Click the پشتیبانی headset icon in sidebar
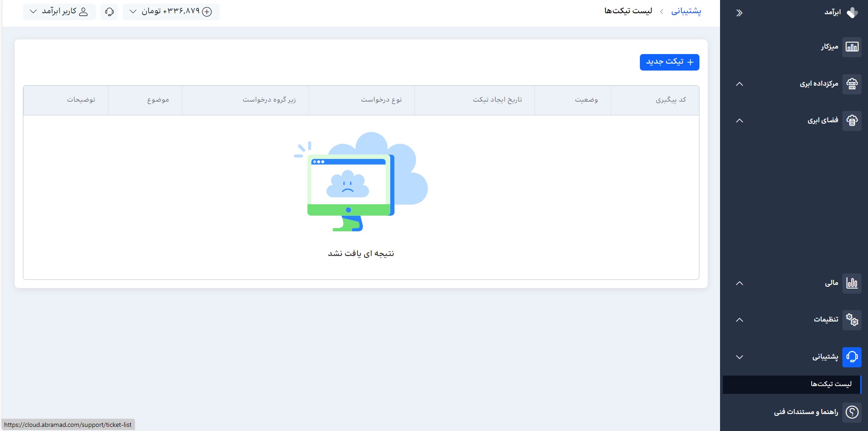This screenshot has height=431, width=868. (852, 357)
